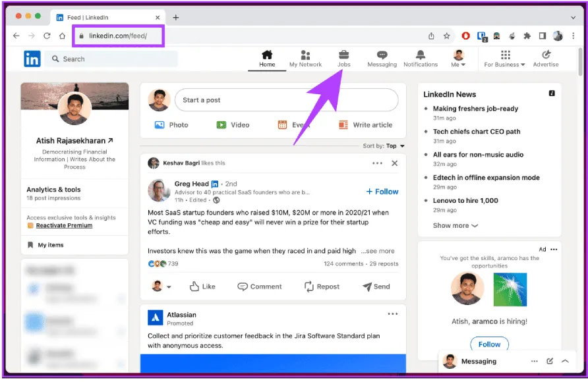Go to the Home tab
The height and width of the screenshot is (382, 588).
267,58
